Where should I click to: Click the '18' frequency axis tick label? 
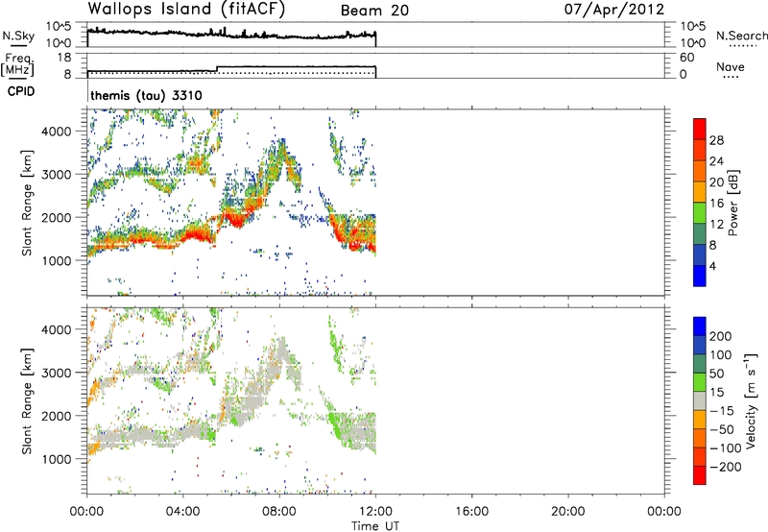tap(64, 58)
